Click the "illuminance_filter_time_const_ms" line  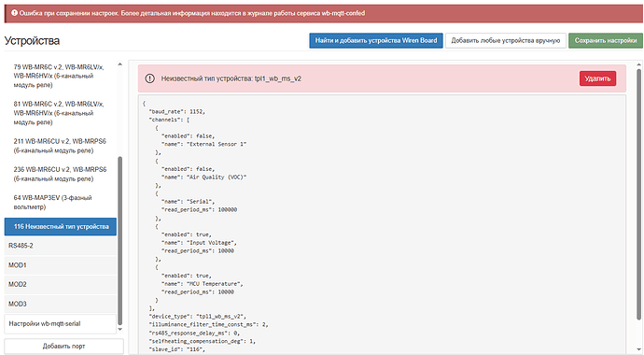[208, 324]
